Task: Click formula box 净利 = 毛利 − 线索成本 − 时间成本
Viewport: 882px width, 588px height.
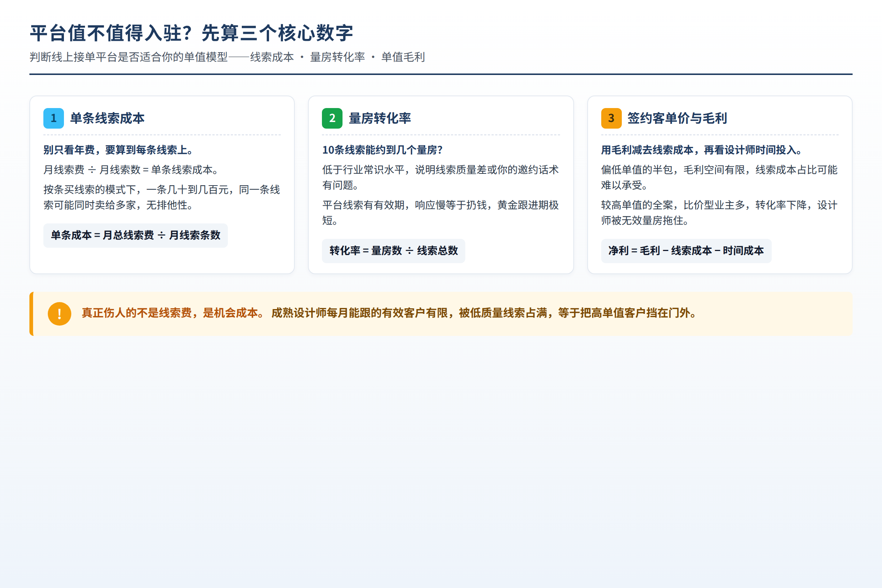Action: tap(686, 251)
